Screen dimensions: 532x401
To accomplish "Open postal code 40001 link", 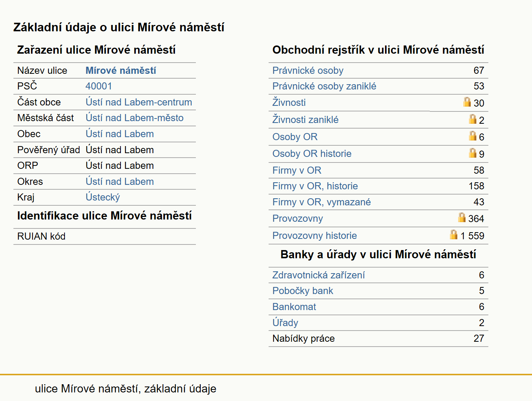I will tap(98, 86).
